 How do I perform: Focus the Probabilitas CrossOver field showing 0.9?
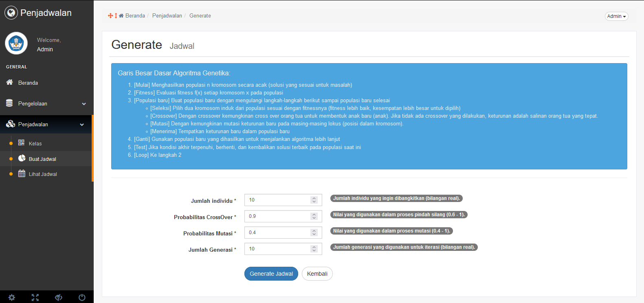(x=283, y=216)
